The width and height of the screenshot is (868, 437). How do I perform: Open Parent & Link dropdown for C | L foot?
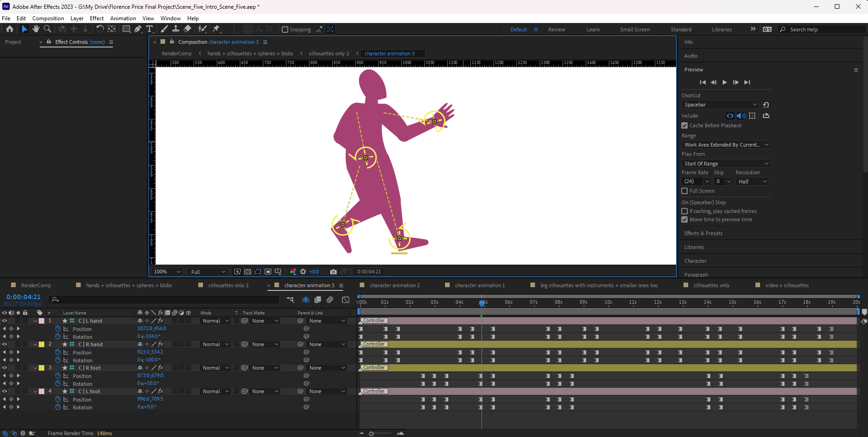(x=327, y=391)
